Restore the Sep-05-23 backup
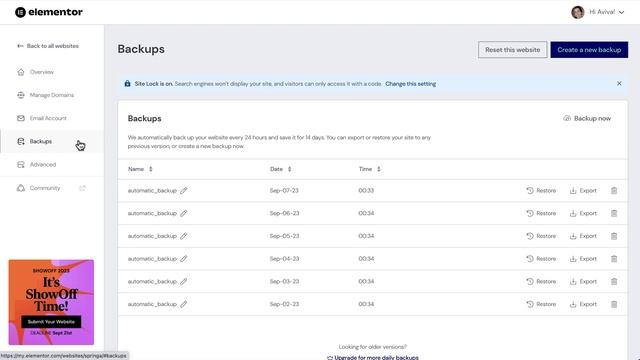The image size is (640, 360). point(541,236)
